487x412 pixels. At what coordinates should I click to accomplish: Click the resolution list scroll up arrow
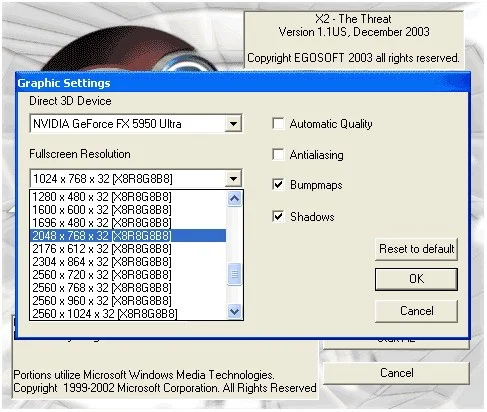pyautogui.click(x=234, y=199)
